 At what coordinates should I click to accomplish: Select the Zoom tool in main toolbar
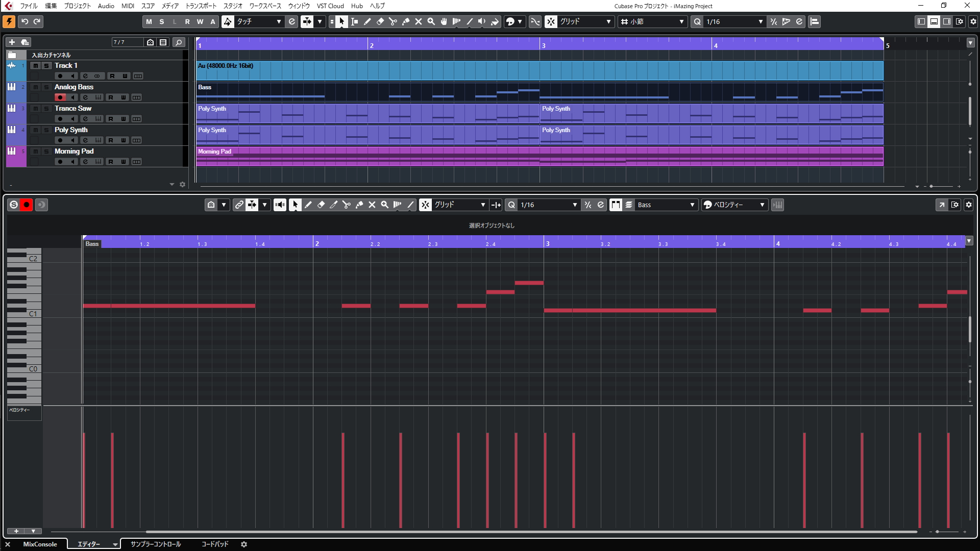pyautogui.click(x=431, y=21)
